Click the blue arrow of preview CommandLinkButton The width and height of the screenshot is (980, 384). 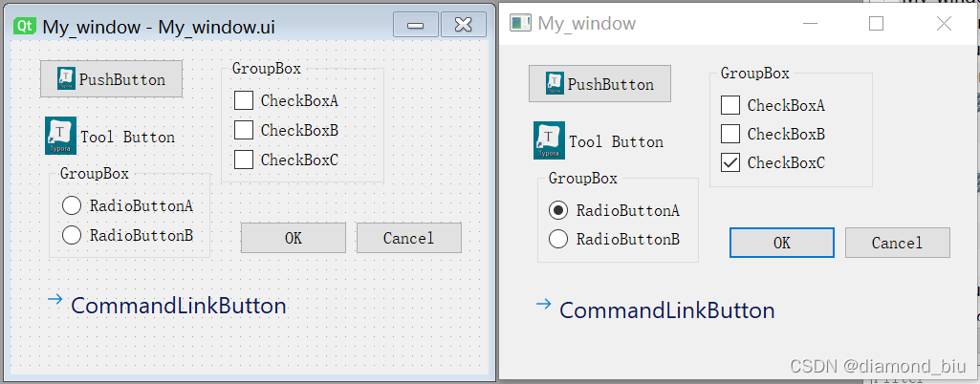(544, 304)
